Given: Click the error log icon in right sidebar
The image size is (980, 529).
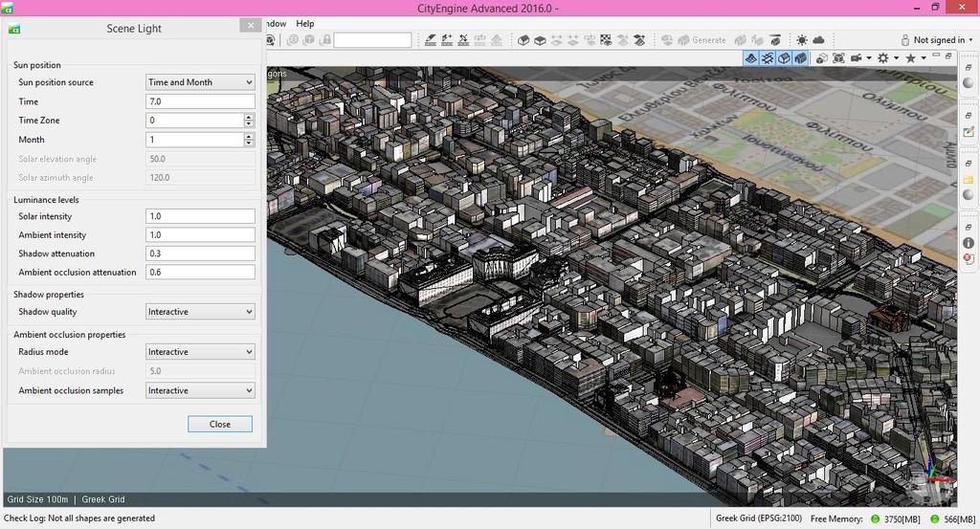Looking at the screenshot, I should click(x=969, y=258).
